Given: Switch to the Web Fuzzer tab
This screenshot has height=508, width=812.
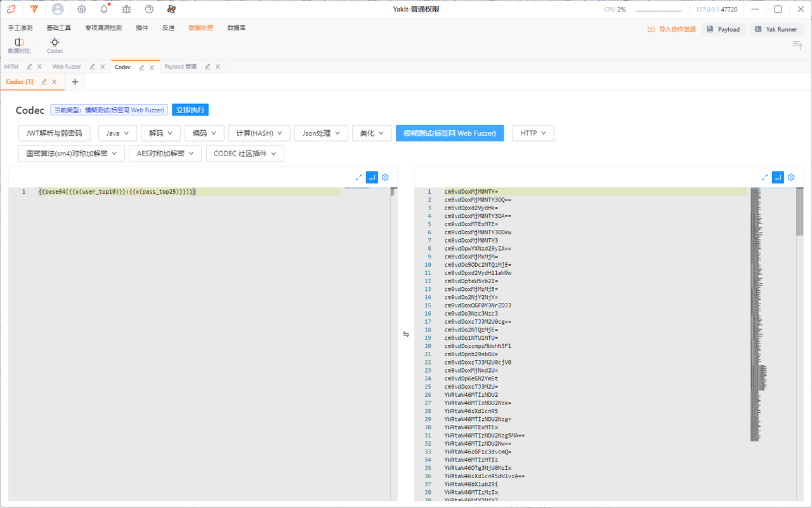Looking at the screenshot, I should point(67,67).
